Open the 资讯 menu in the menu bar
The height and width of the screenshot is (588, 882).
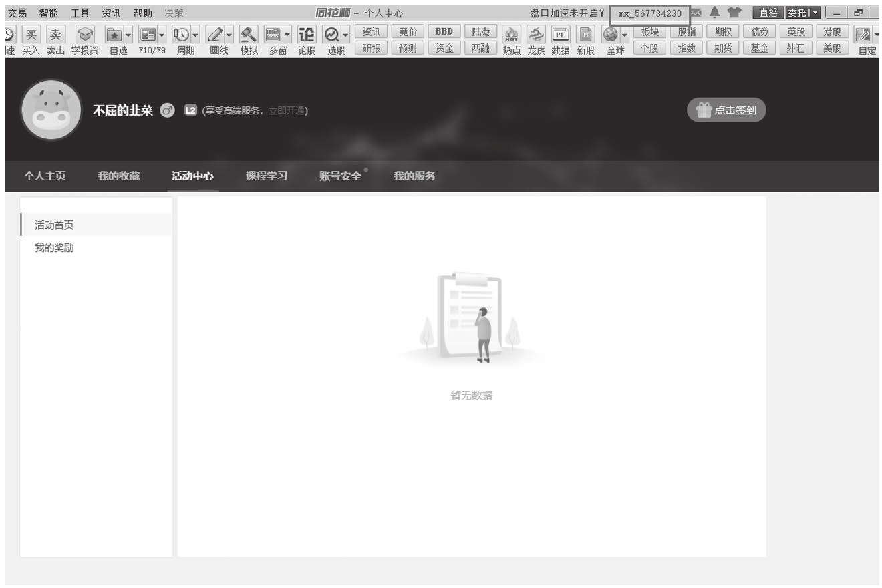pos(112,13)
